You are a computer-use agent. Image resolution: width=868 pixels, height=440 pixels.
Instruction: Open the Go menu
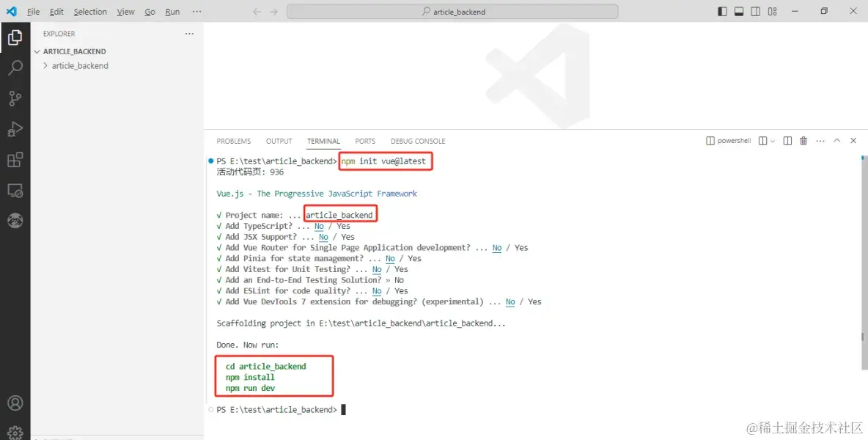pos(150,12)
